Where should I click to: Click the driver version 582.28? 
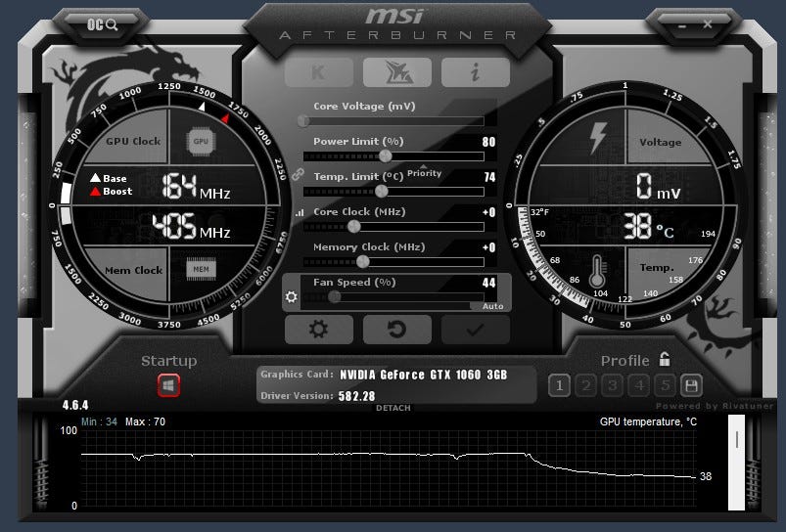click(x=357, y=396)
